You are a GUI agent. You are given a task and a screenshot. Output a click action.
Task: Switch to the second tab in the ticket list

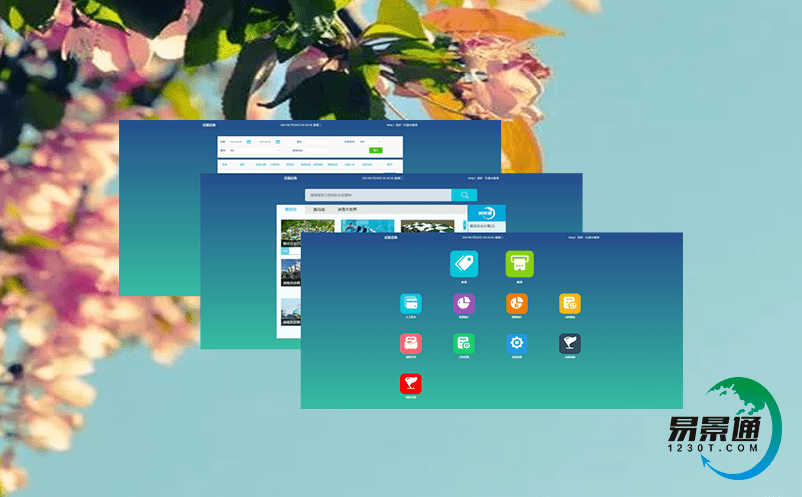pos(318,210)
